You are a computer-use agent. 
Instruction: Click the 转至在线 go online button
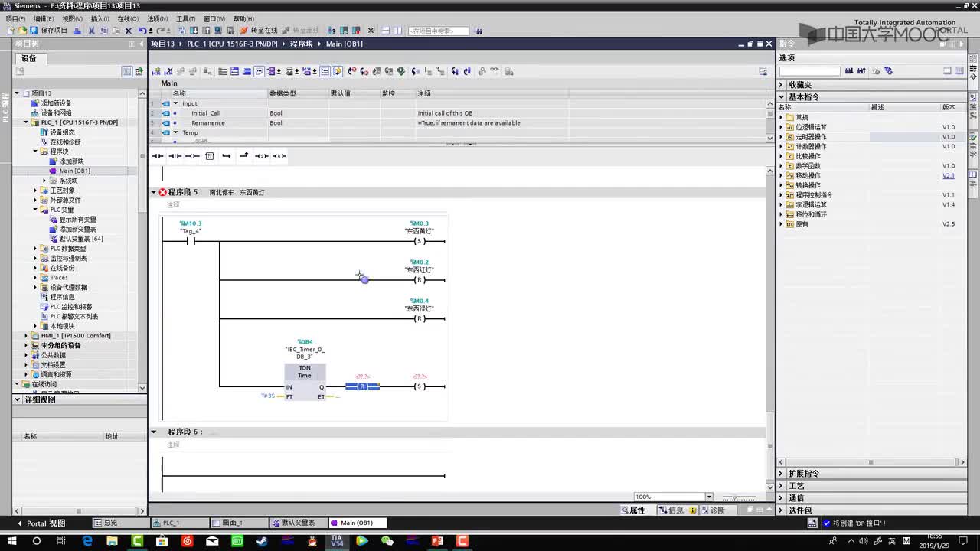point(259,31)
